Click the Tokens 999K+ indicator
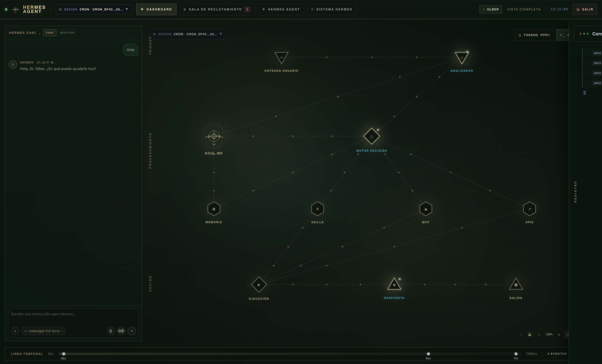 coord(534,35)
